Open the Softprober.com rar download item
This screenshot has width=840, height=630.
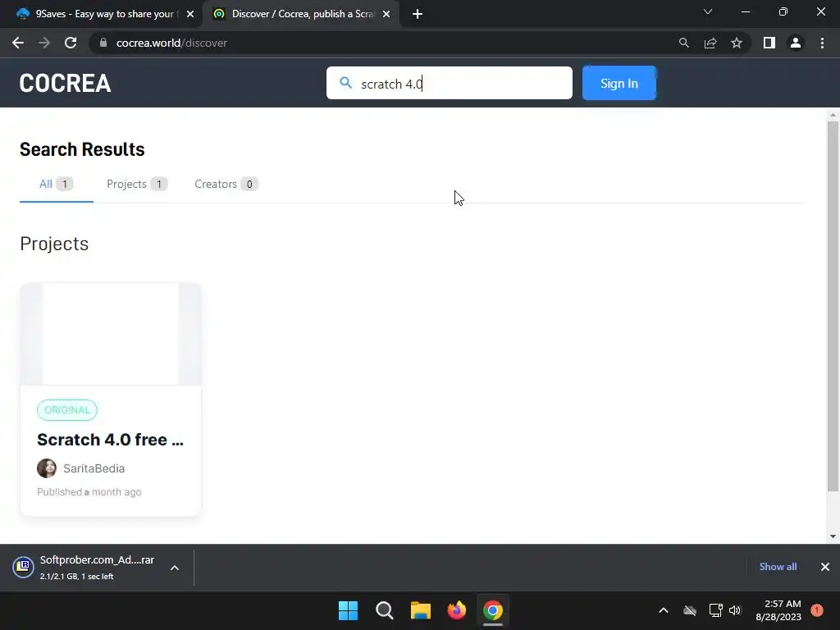(97, 568)
